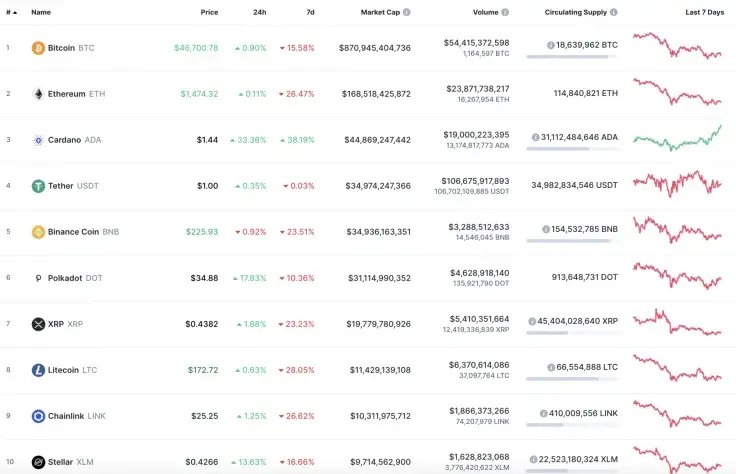Click Tether's last 7 days sparkline
This screenshot has height=474, width=736.
678,185
